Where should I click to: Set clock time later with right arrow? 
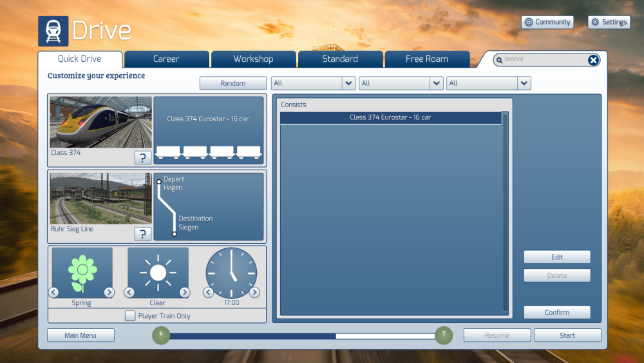[x=254, y=292]
